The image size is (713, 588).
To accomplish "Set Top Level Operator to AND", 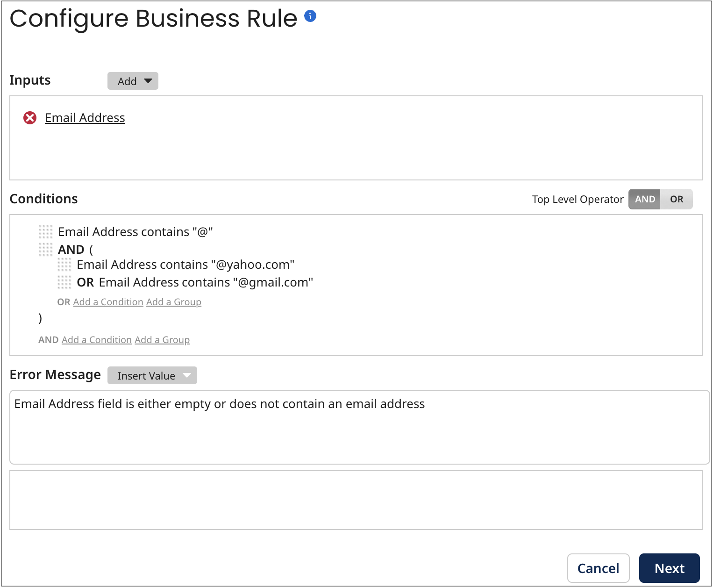I will click(x=644, y=199).
